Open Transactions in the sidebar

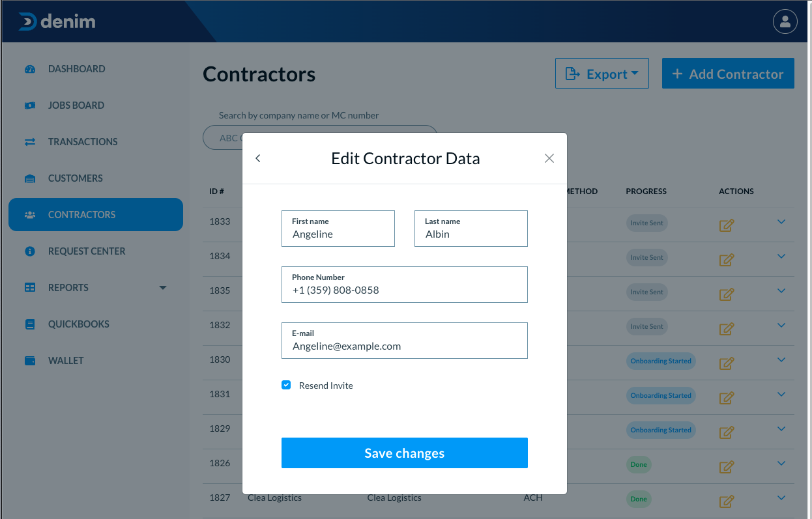click(83, 142)
